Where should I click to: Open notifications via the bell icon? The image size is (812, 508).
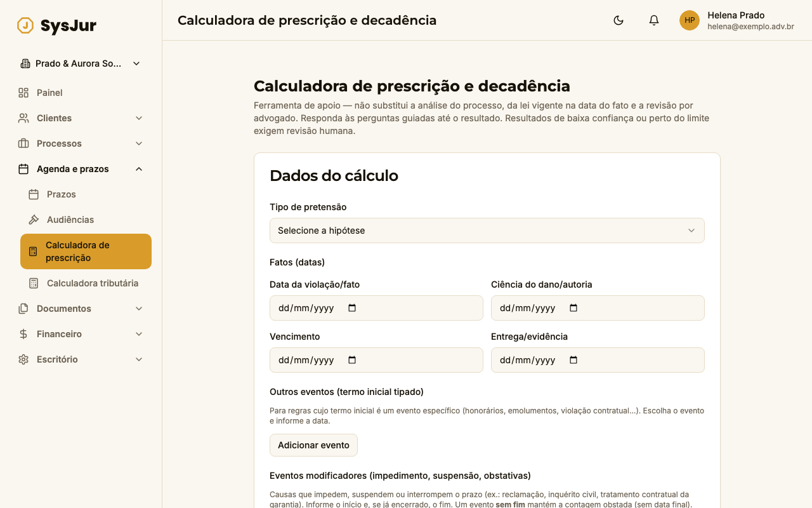coord(654,20)
